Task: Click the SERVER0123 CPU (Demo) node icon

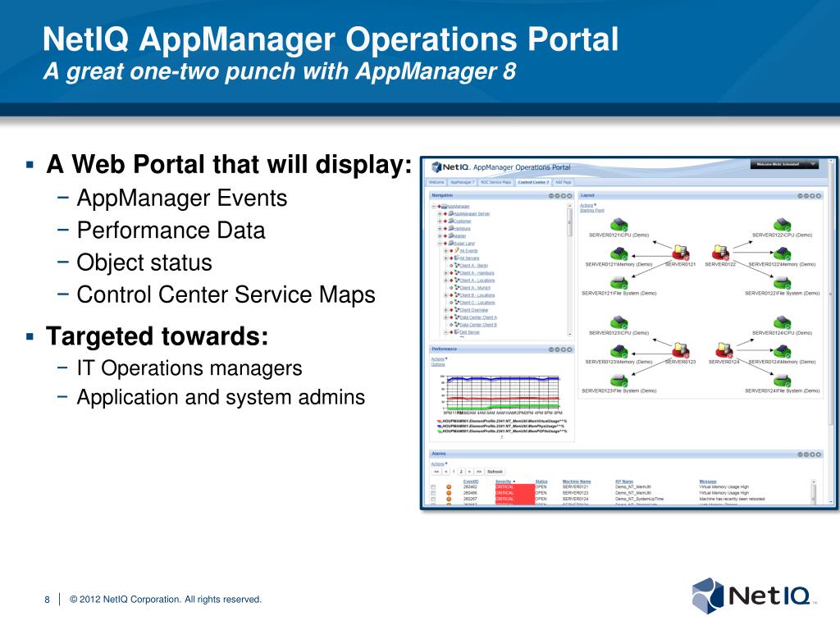Action: pyautogui.click(x=619, y=322)
